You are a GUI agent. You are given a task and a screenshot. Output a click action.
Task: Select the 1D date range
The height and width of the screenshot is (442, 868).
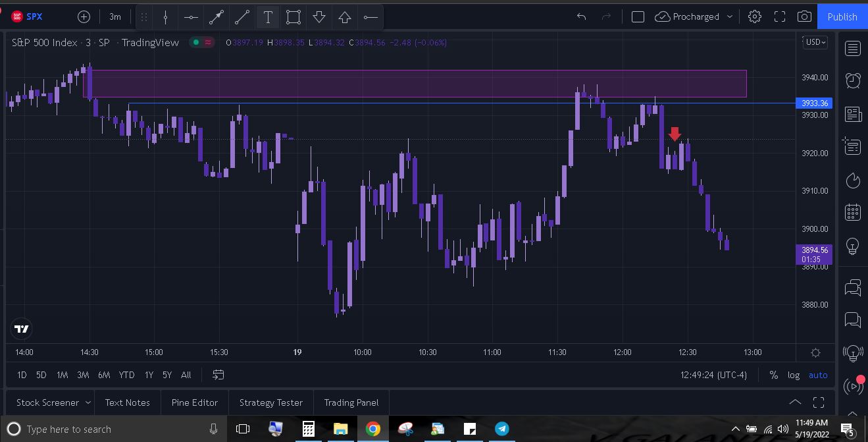pos(22,375)
